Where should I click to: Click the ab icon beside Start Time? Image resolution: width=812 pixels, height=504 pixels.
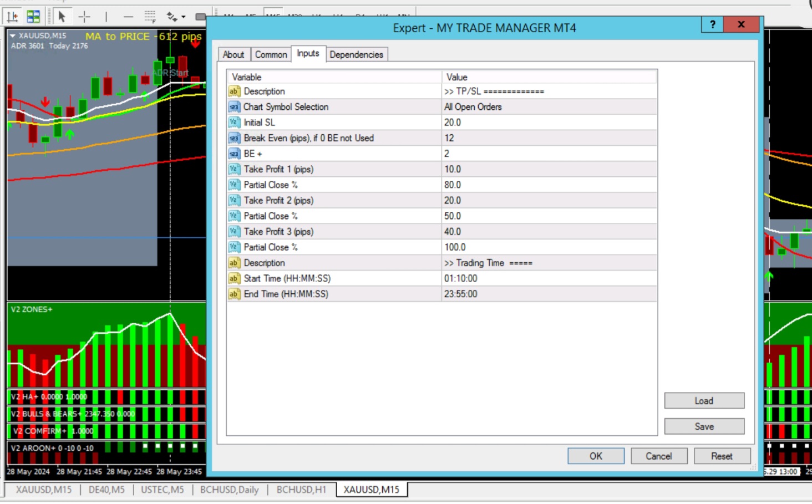tap(234, 278)
